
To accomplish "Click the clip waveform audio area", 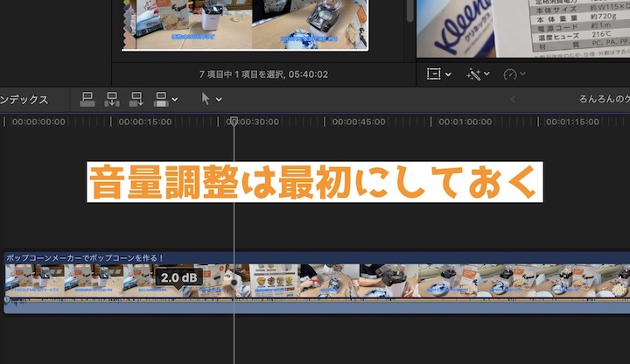I will (317, 306).
